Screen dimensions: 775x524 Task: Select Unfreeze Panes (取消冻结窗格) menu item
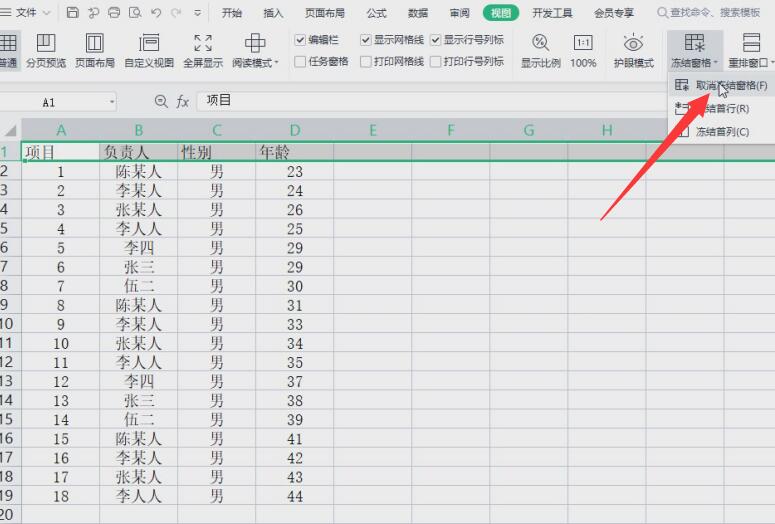pos(730,86)
